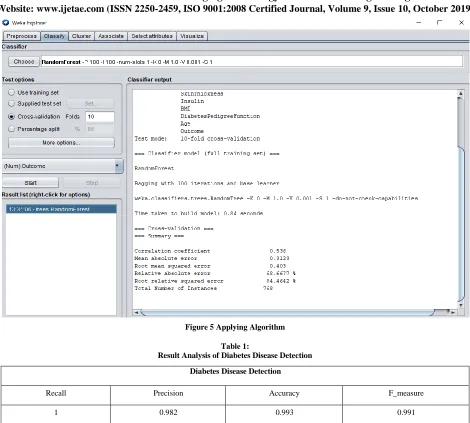Click the RandomForest classifier options field
Screen dimensions: 470x423
[x=252, y=62]
